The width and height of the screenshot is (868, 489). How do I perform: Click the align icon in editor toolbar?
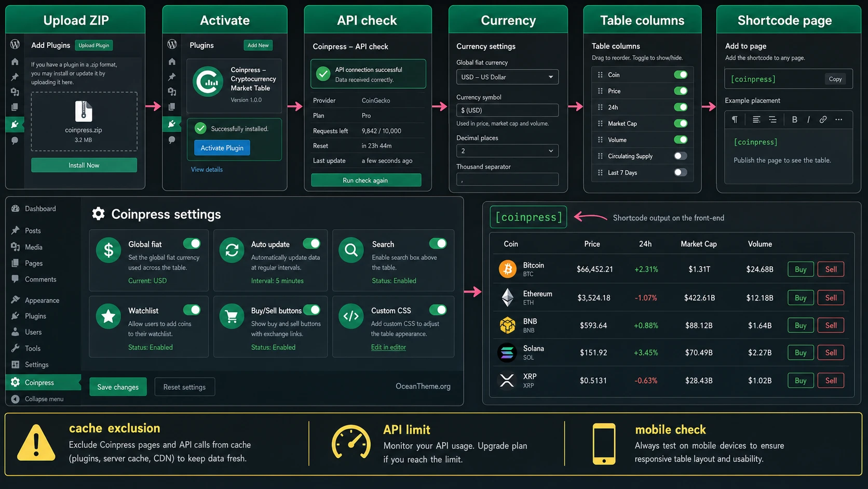756,120
